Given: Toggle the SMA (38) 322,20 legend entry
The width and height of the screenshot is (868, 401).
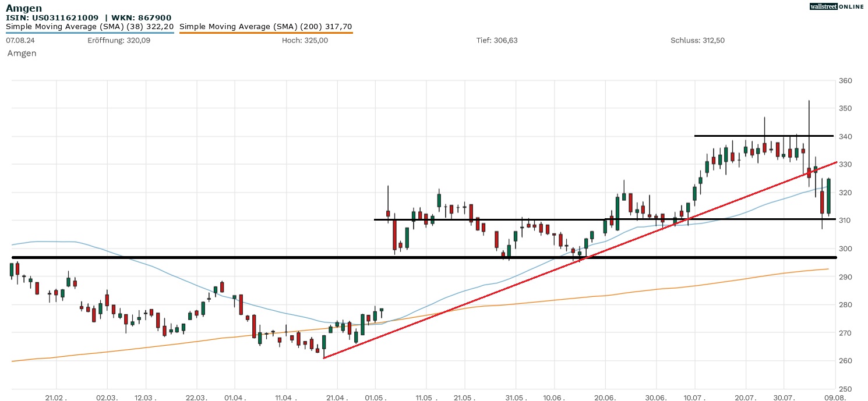Looking at the screenshot, I should click(x=90, y=27).
